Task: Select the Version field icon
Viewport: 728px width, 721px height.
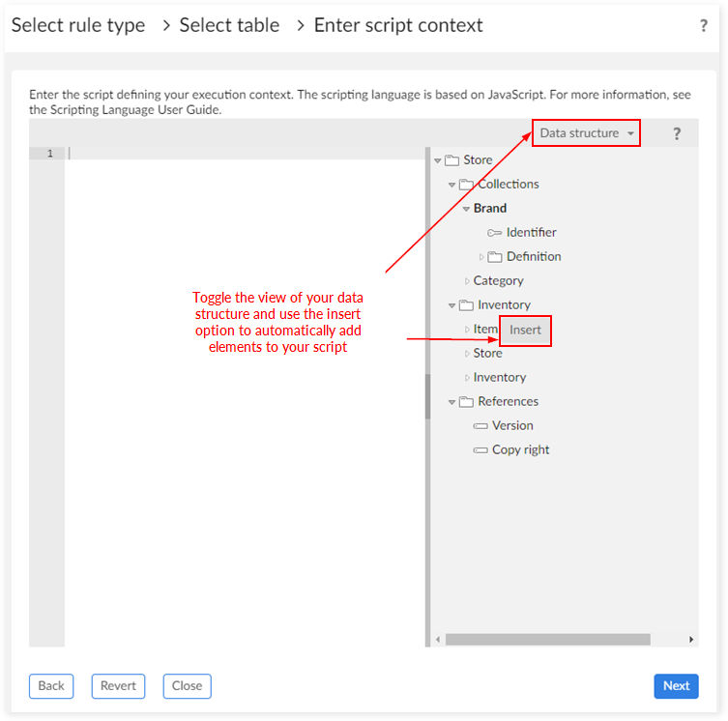Action: [x=480, y=425]
